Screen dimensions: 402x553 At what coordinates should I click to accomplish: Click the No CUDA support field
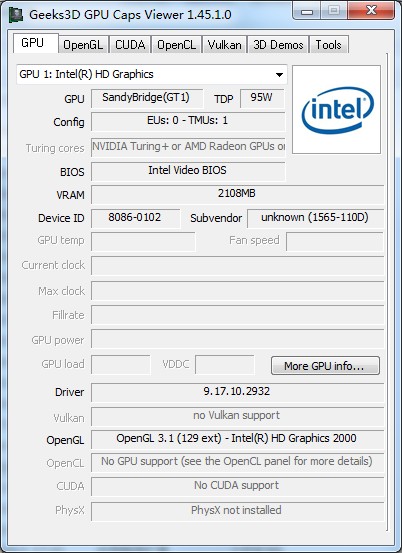coord(237,486)
